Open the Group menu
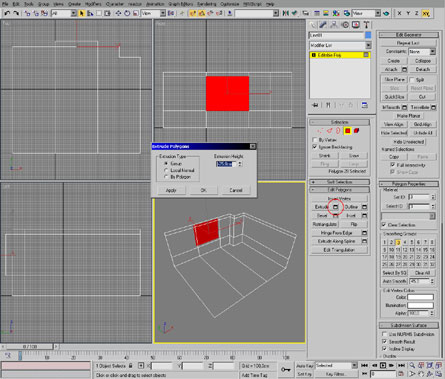Image resolution: width=445 pixels, height=379 pixels. [43, 4]
